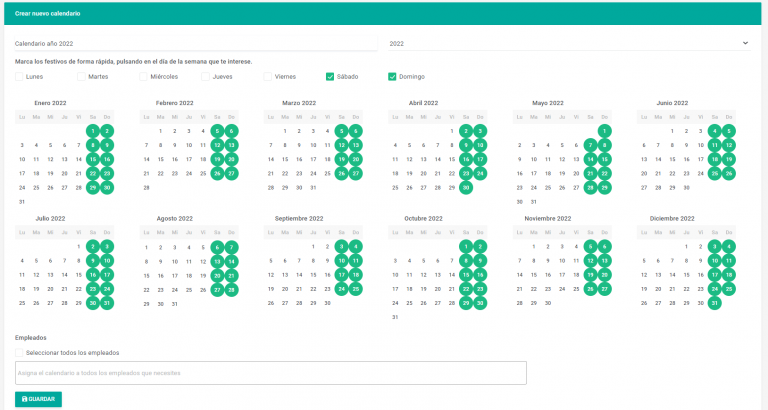Viewport: 768px width, 410px height.
Task: Deselect highlighted day 31 in Diciembre 2022
Action: click(714, 303)
